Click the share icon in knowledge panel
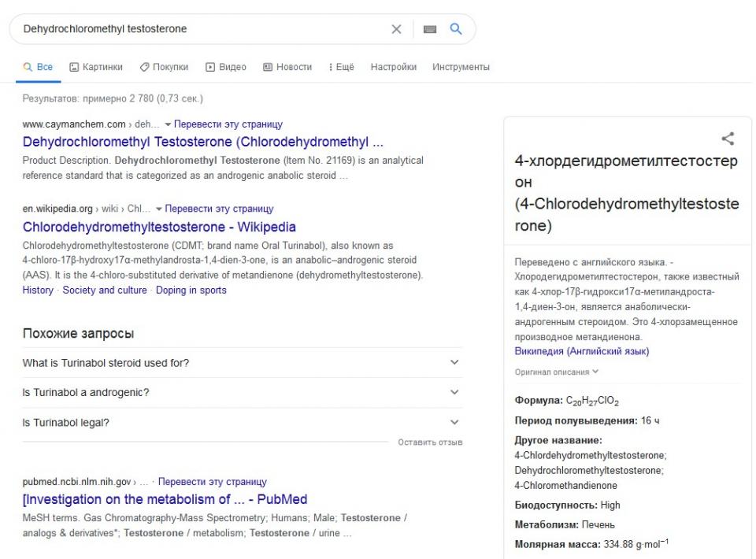 [728, 139]
